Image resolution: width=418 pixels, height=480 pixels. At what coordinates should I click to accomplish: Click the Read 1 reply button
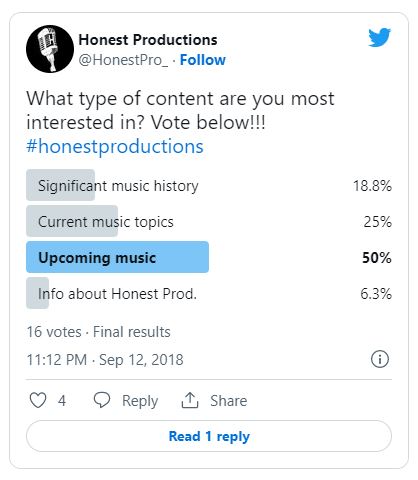[x=209, y=436]
